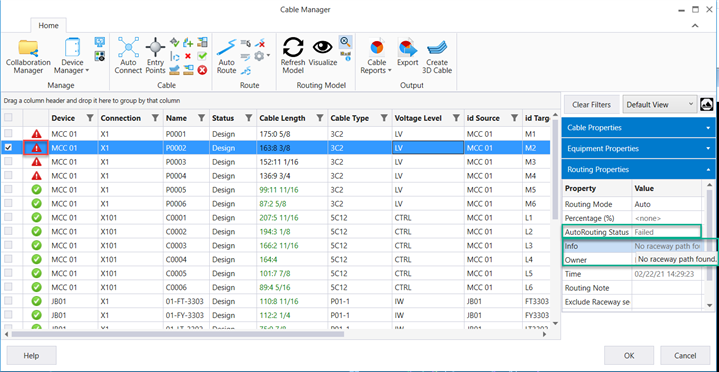
Task: Toggle the select-all checkbox in table header
Action: point(8,118)
